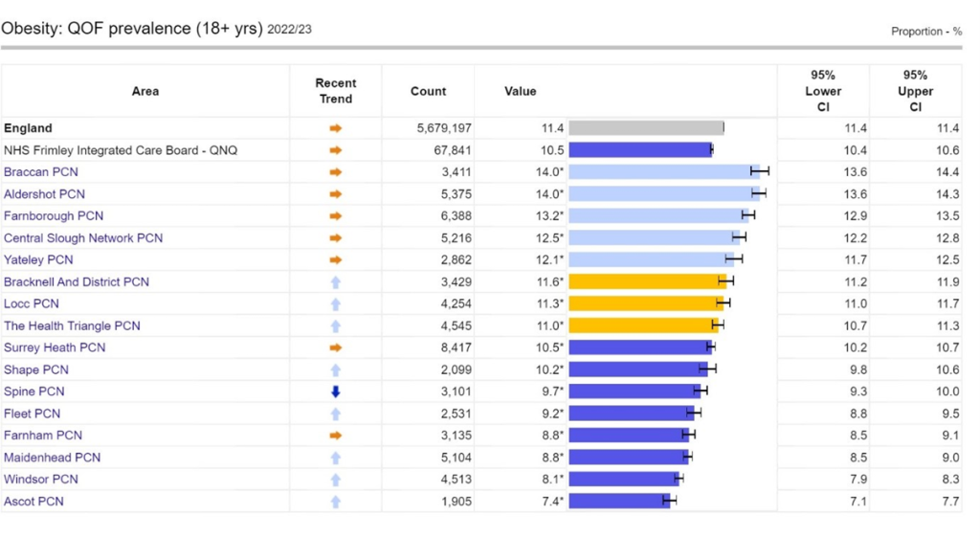This screenshot has height=560, width=980.
Task: Click the dark blue Ascot PCN bar
Action: 619,502
